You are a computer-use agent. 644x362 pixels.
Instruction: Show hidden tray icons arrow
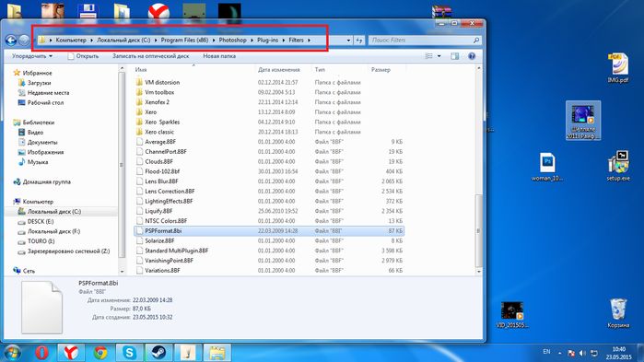pyautogui.click(x=559, y=353)
